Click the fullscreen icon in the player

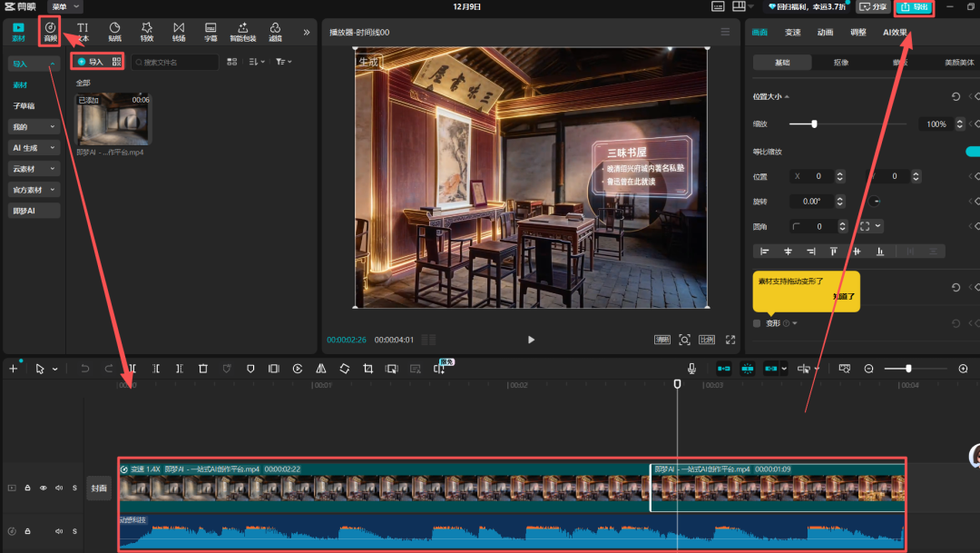click(x=730, y=340)
